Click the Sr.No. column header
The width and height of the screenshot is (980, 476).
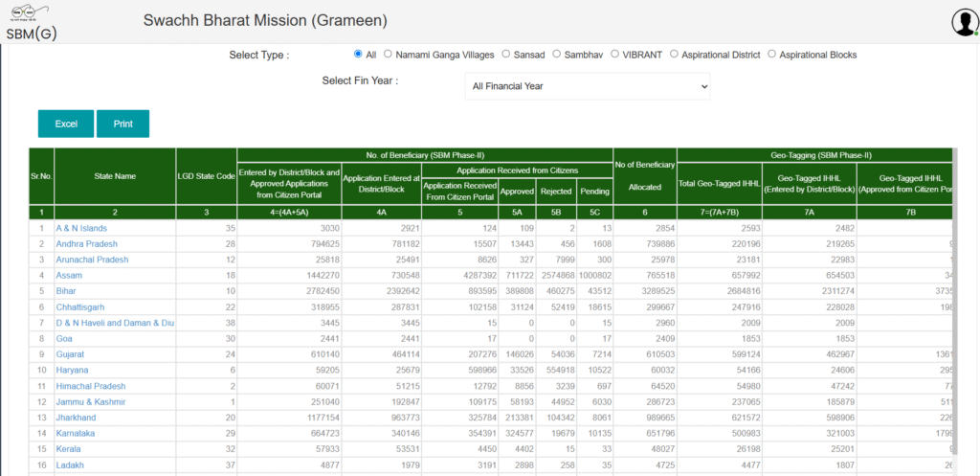coord(41,176)
